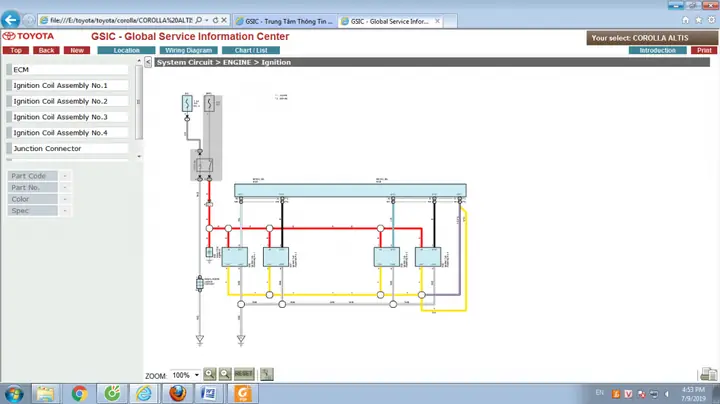
Task: Open the browser Tools gear icon
Action: (x=711, y=20)
